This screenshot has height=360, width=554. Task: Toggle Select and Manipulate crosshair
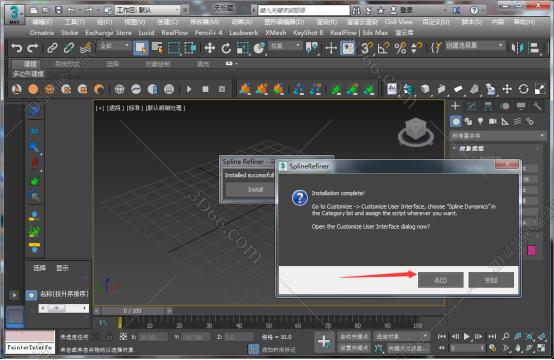(x=331, y=48)
